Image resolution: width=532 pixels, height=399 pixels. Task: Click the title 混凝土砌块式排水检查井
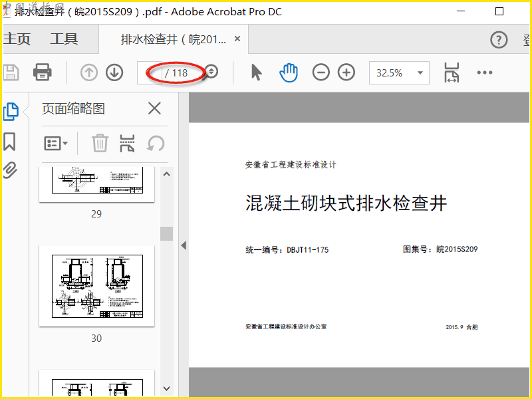pos(346,203)
